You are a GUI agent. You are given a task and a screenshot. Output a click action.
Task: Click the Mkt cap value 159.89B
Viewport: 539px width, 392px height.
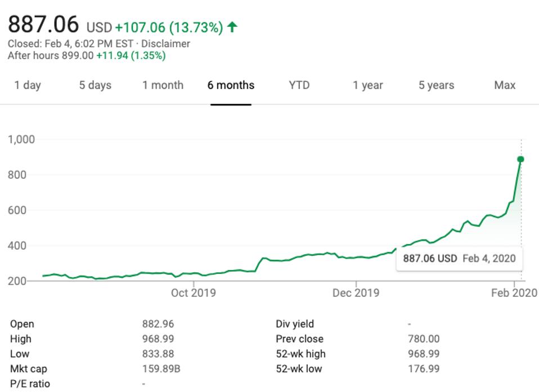161,369
